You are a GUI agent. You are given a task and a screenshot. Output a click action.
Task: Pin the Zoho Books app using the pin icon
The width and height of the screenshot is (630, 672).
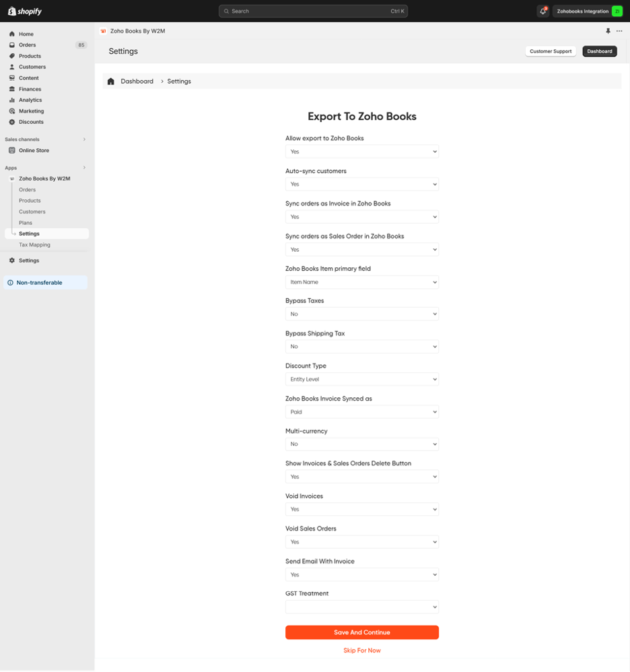[x=608, y=31]
